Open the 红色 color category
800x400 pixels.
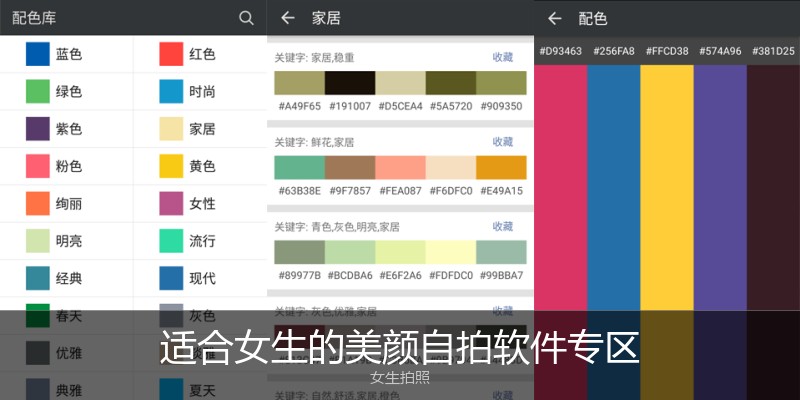coord(200,54)
